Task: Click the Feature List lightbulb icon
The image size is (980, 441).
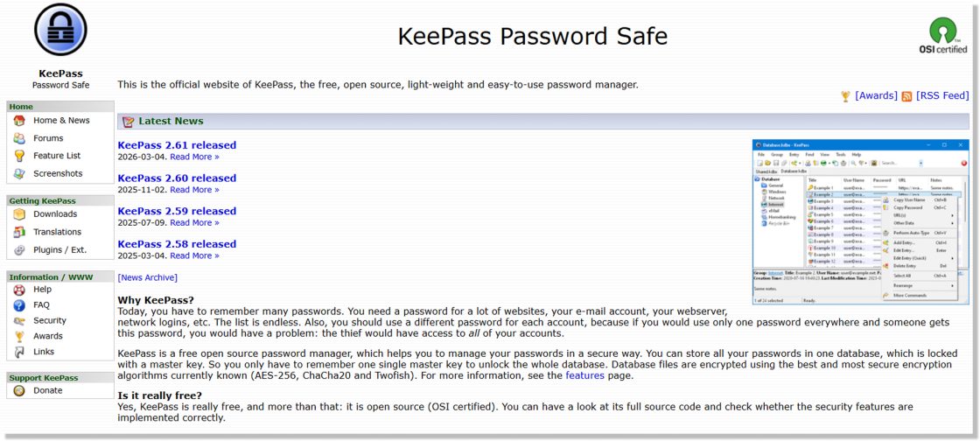Action: pos(19,156)
